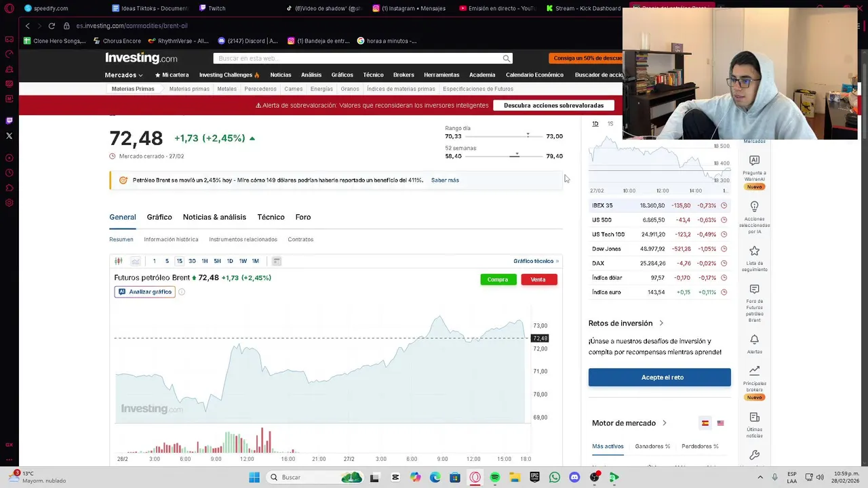Open Metales in commodities subnav
Screen dimensions: 868x488
click(x=226, y=89)
